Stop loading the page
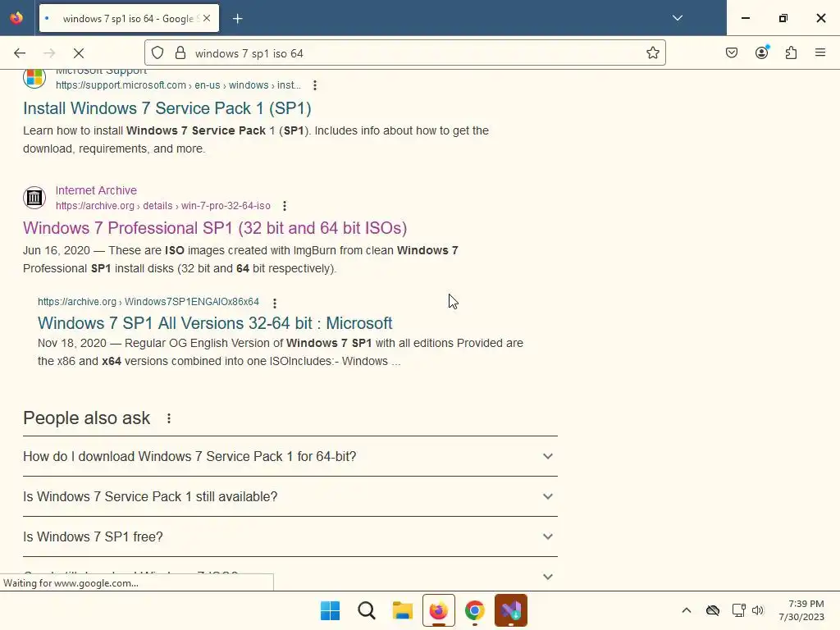This screenshot has height=630, width=840. pyautogui.click(x=79, y=53)
